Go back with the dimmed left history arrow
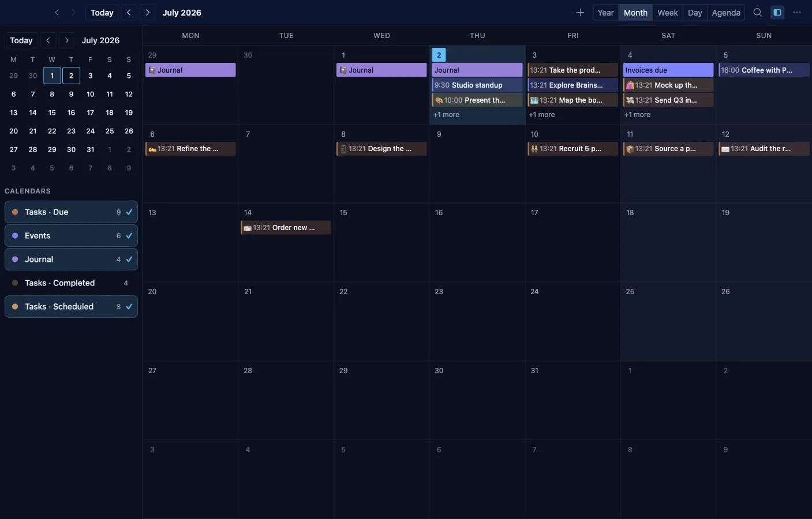812x519 pixels. pyautogui.click(x=57, y=12)
